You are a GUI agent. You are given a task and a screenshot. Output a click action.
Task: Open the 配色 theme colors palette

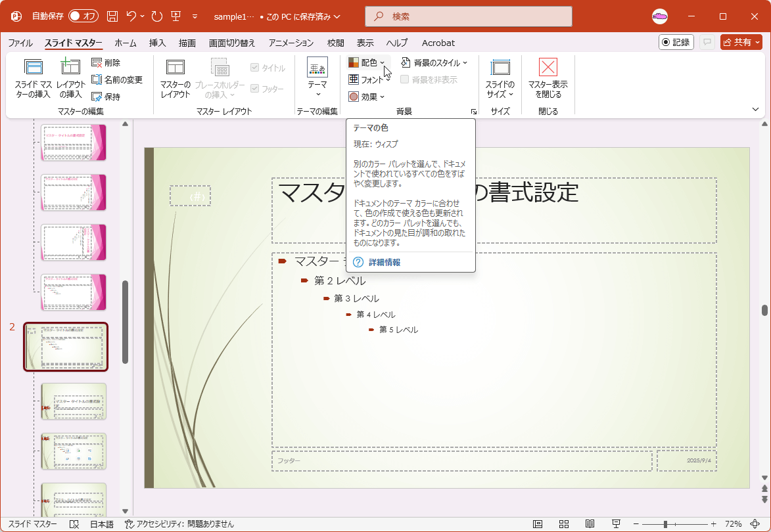tap(367, 62)
